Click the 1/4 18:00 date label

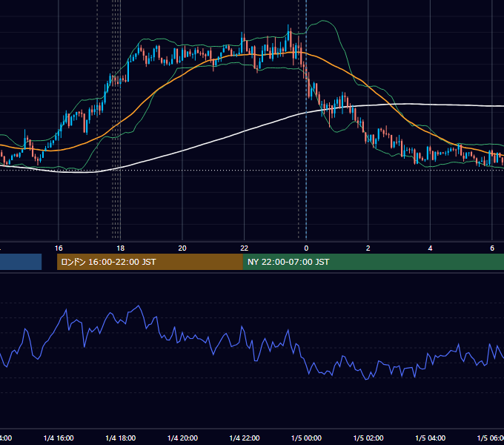pos(121,438)
